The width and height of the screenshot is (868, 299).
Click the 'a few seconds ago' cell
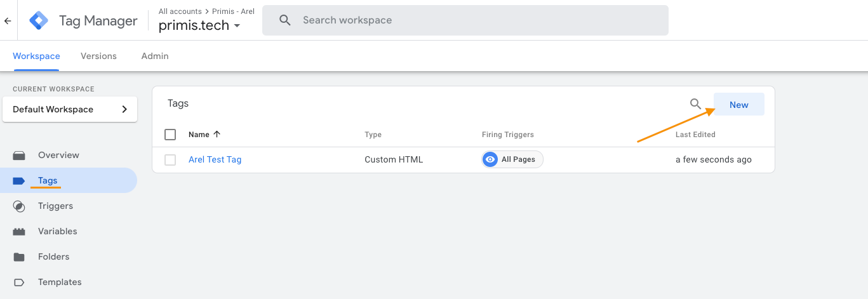[x=714, y=159]
